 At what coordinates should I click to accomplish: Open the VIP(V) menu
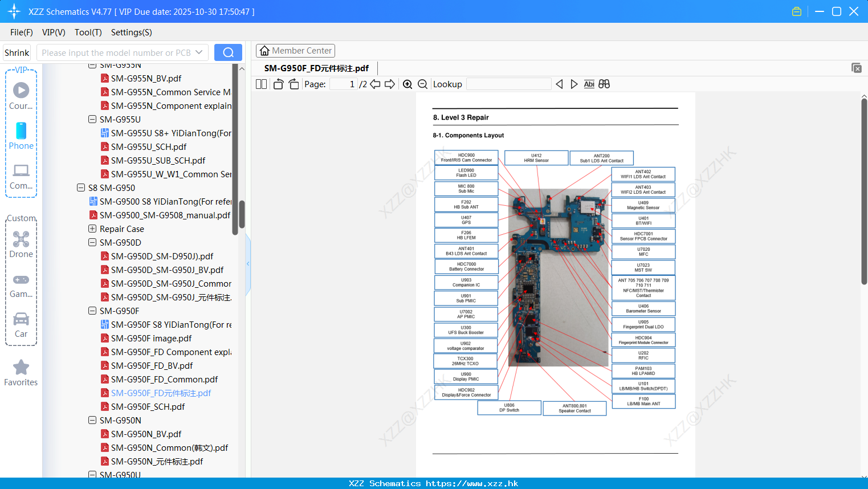(x=54, y=32)
